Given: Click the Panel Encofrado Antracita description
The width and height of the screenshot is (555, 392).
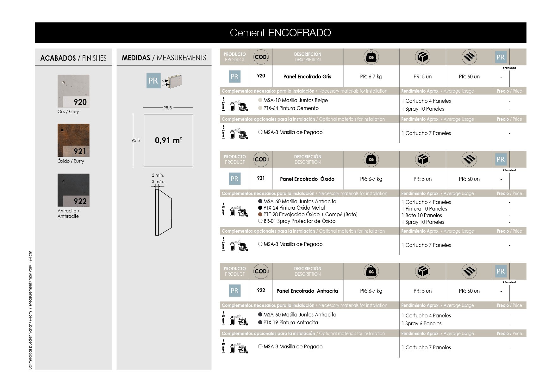Looking at the screenshot, I should click(x=307, y=291).
